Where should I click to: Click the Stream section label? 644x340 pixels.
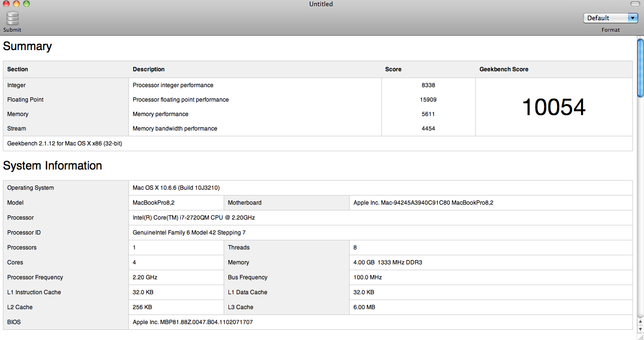point(17,129)
